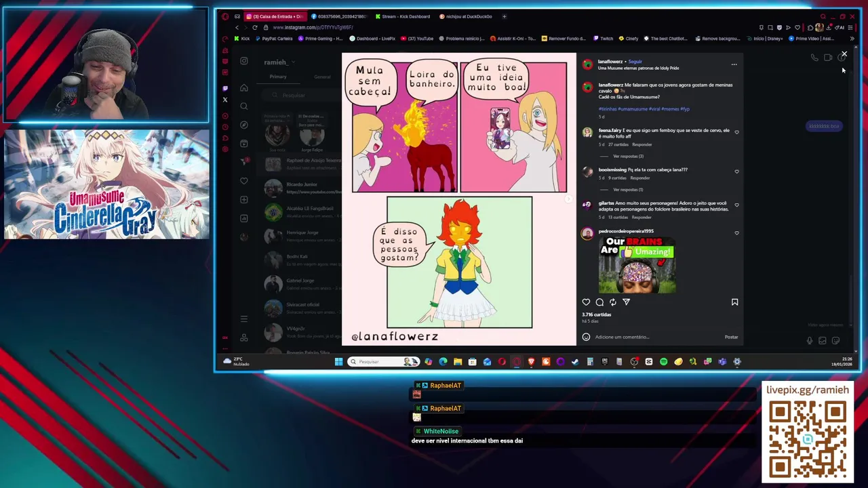868x488 pixels.
Task: Share the post with the paper plane icon
Action: [x=626, y=302]
